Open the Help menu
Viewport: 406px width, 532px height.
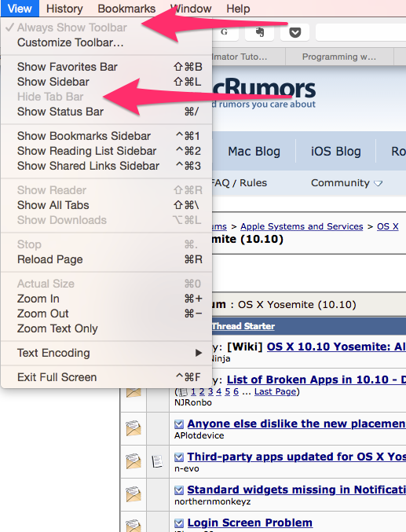[x=238, y=9]
